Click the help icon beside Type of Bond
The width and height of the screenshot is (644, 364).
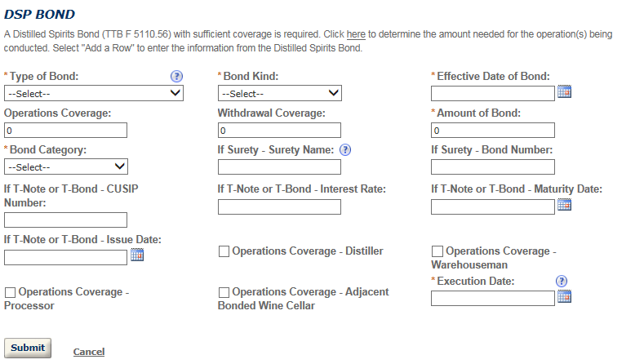point(176,76)
